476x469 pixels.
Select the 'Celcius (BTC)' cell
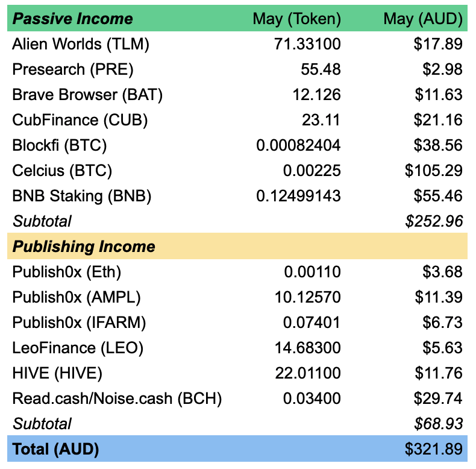click(x=62, y=171)
